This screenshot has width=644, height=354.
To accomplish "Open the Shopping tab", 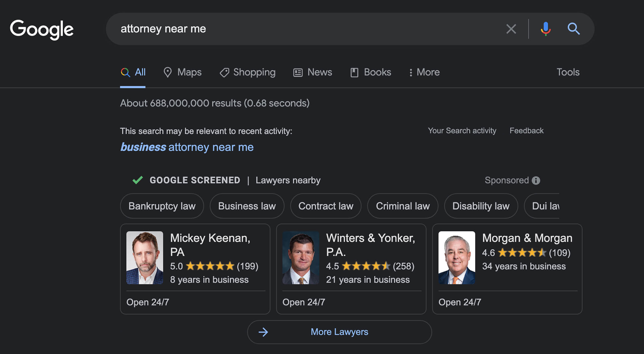I will point(247,72).
